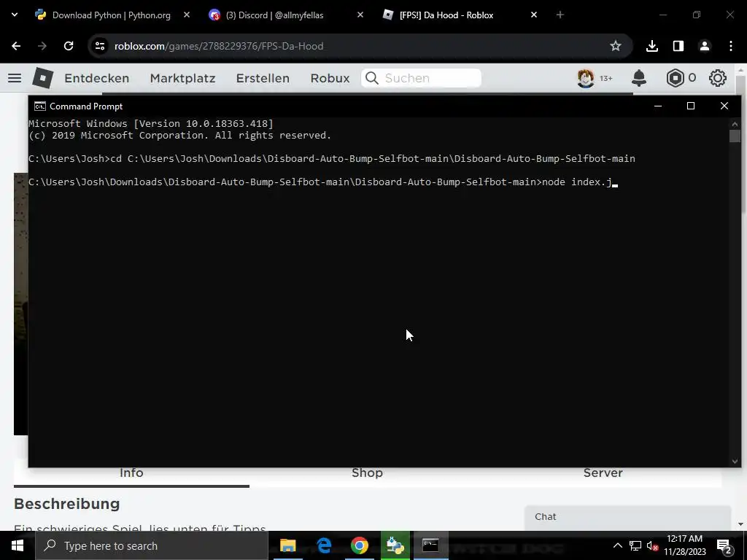Open Chrome tab search dropdown arrow
Image resolution: width=747 pixels, height=560 pixels.
point(15,15)
